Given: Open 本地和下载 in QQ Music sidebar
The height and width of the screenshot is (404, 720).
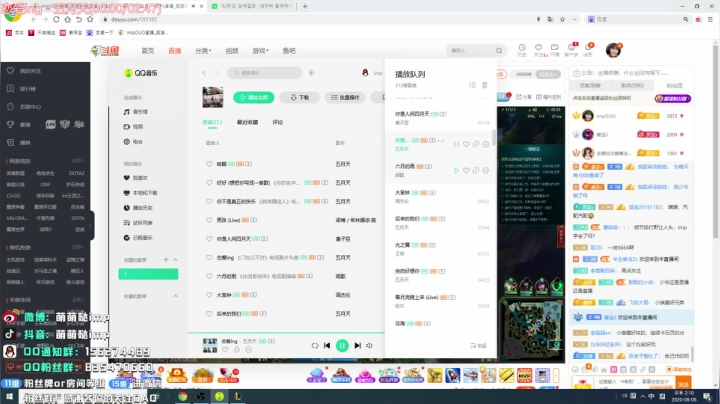Looking at the screenshot, I should pos(141,193).
